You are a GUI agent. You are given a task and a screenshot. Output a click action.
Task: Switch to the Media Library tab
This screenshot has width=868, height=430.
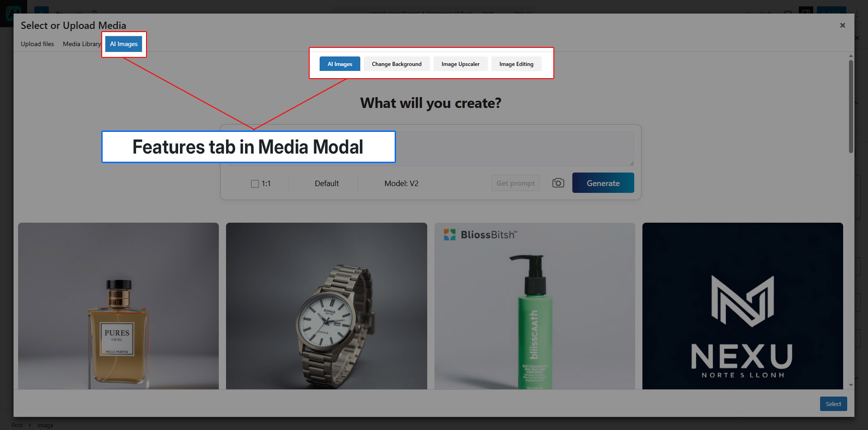pos(82,44)
